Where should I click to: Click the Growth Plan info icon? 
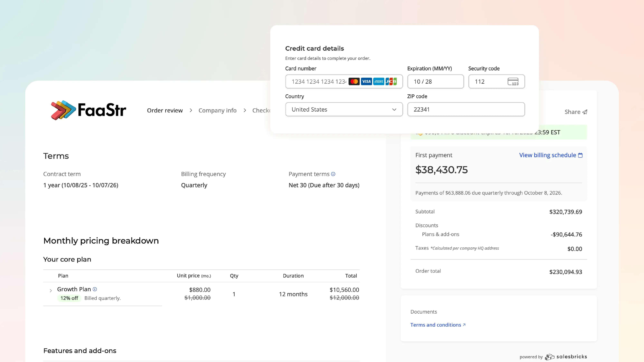[95, 289]
